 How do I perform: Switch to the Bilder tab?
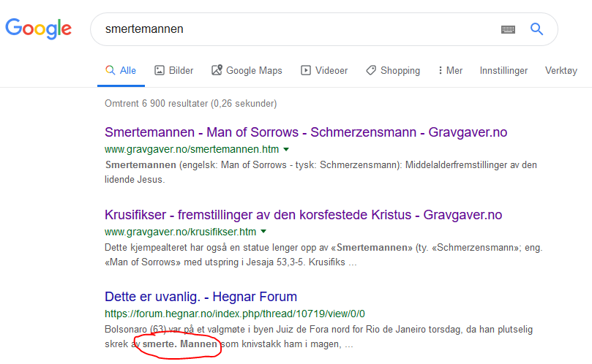(174, 71)
